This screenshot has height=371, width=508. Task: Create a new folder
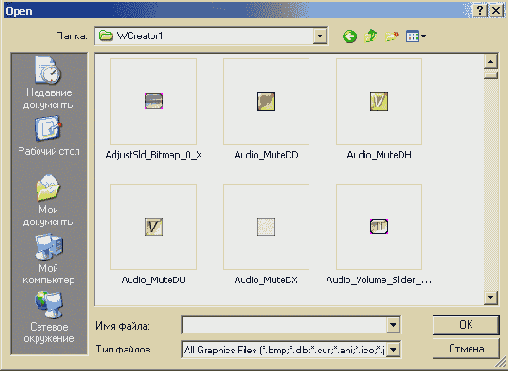coord(392,36)
